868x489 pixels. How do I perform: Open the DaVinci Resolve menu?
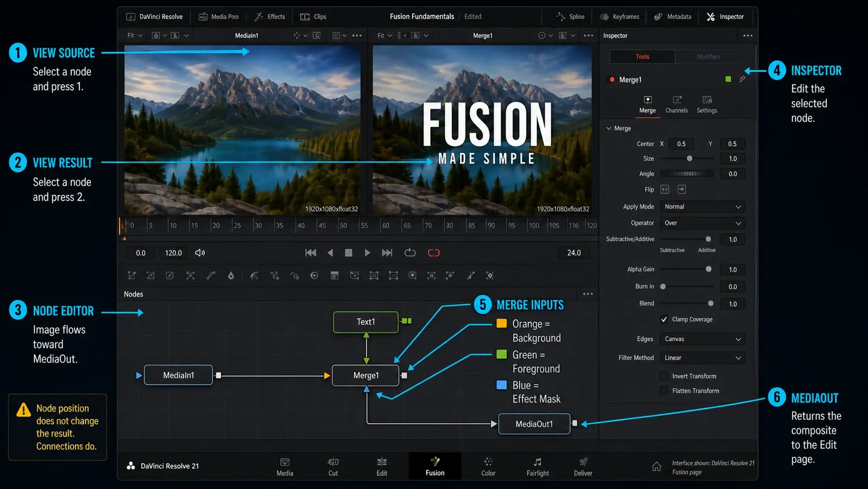point(155,17)
